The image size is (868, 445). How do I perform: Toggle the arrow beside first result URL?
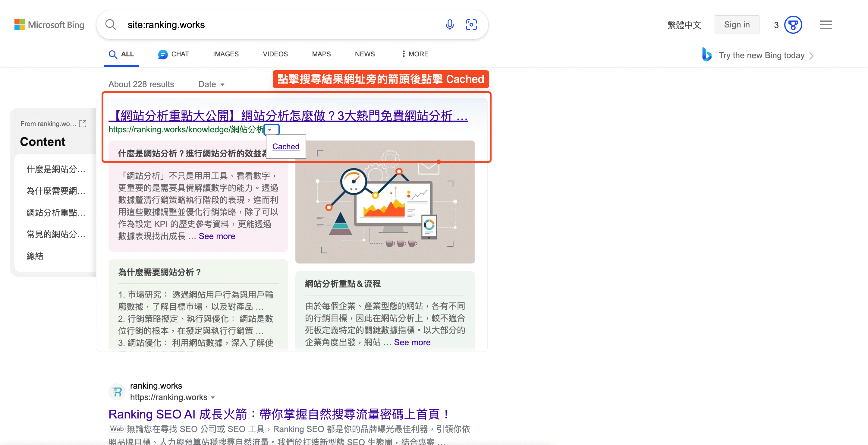click(x=270, y=130)
